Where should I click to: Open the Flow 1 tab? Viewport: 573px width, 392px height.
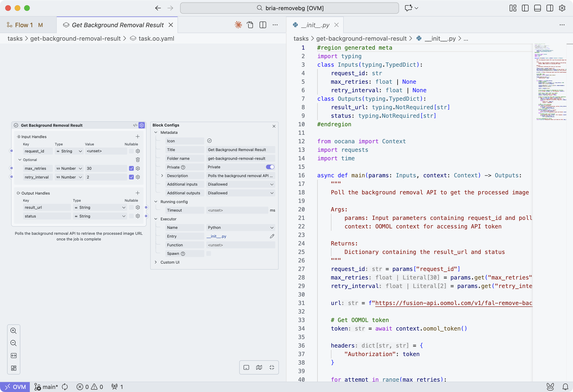(24, 25)
